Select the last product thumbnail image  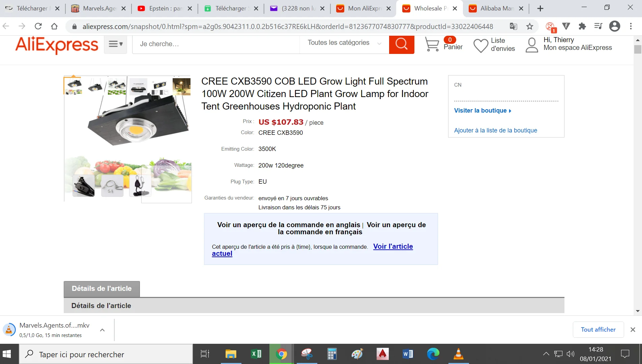181,86
